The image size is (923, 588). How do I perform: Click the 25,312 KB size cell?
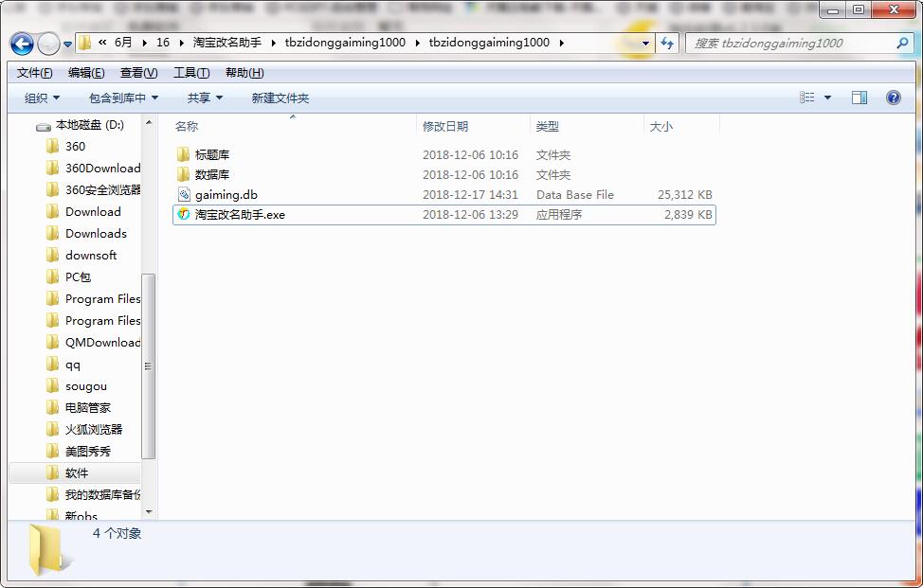pyautogui.click(x=684, y=195)
